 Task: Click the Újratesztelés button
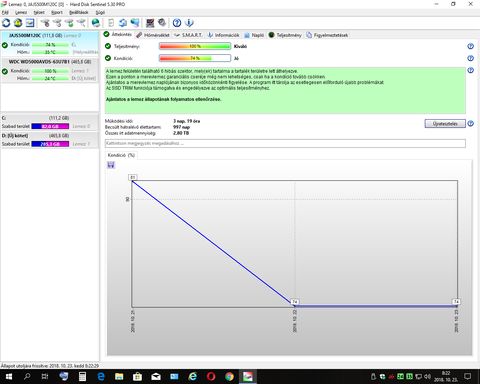tap(445, 124)
